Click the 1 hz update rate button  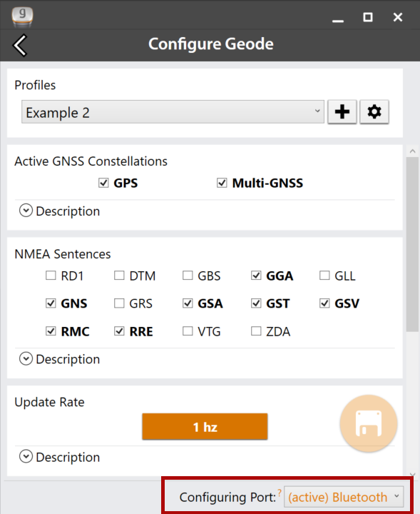[205, 426]
